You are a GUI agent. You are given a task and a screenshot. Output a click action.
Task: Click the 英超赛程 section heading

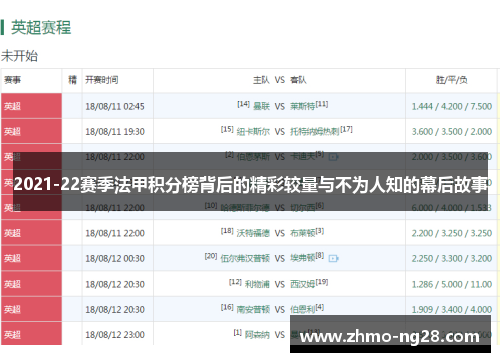click(41, 27)
